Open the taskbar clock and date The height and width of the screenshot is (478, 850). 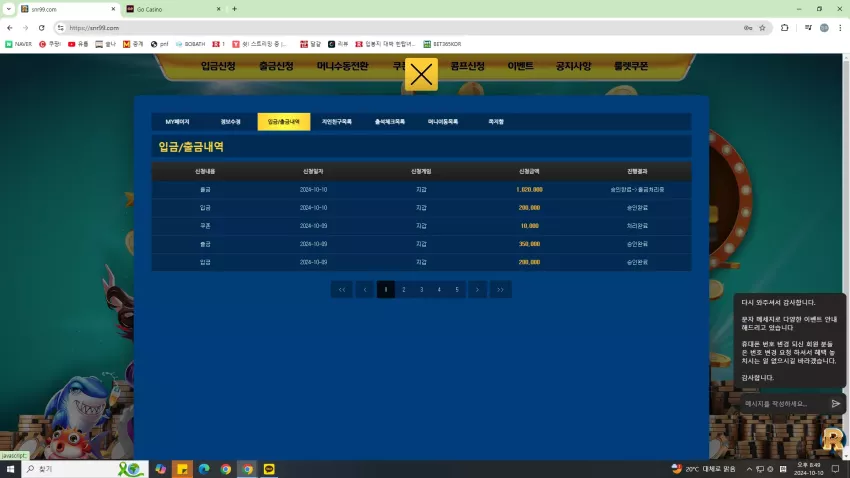click(x=808, y=469)
